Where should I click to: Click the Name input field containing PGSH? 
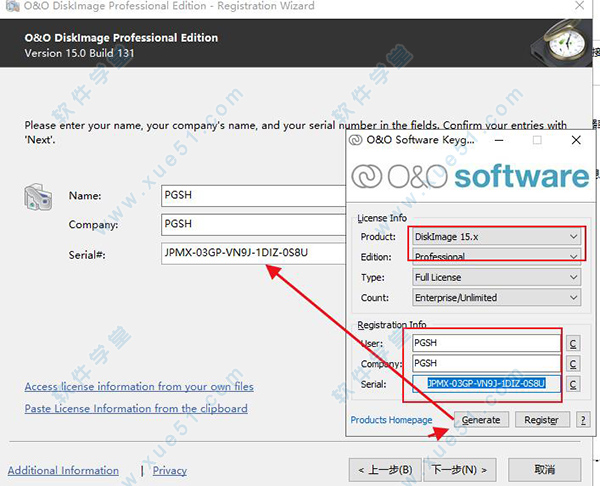(253, 196)
